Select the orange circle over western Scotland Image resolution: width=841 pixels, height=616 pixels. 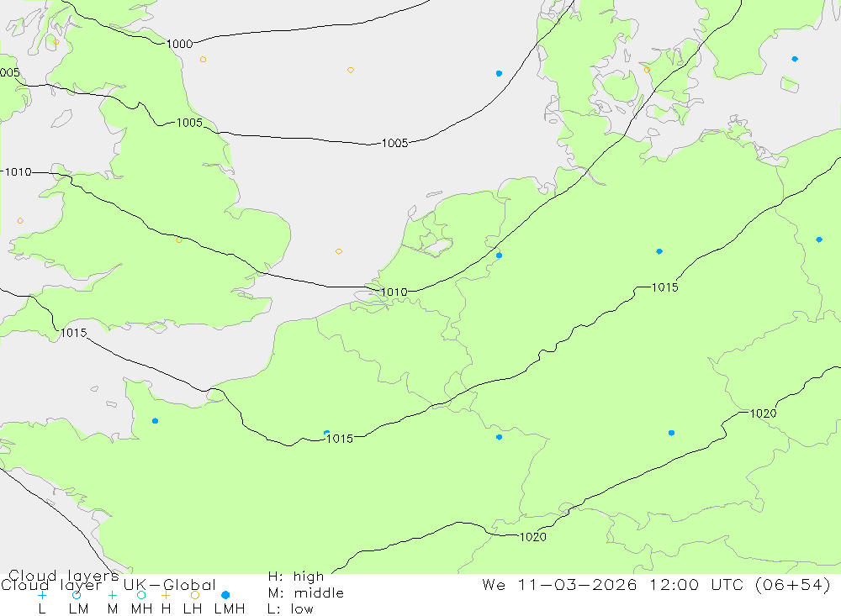click(x=56, y=42)
